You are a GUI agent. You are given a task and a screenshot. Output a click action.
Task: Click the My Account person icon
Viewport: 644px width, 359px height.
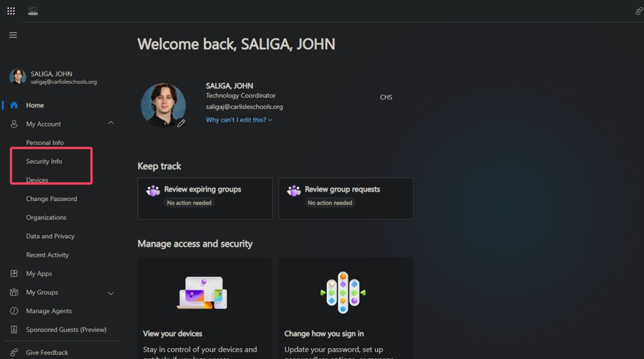pos(14,124)
